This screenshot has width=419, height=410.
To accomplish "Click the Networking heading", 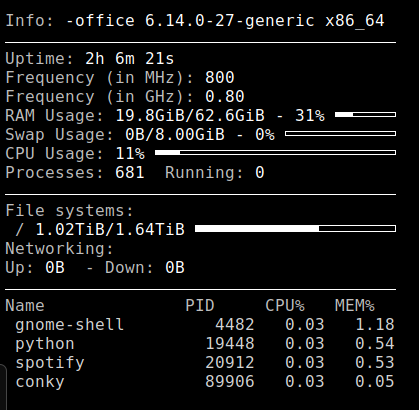I will point(59,249).
